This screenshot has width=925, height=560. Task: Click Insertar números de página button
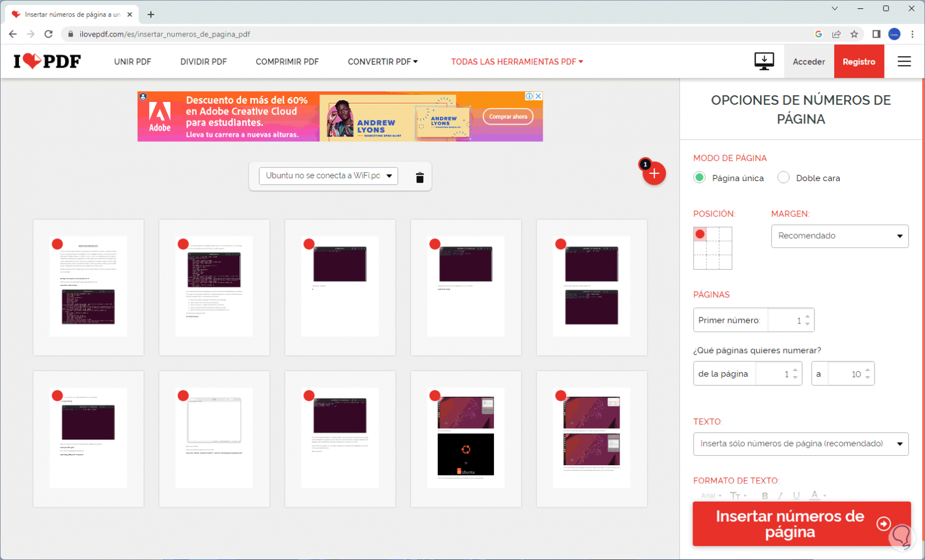(802, 524)
